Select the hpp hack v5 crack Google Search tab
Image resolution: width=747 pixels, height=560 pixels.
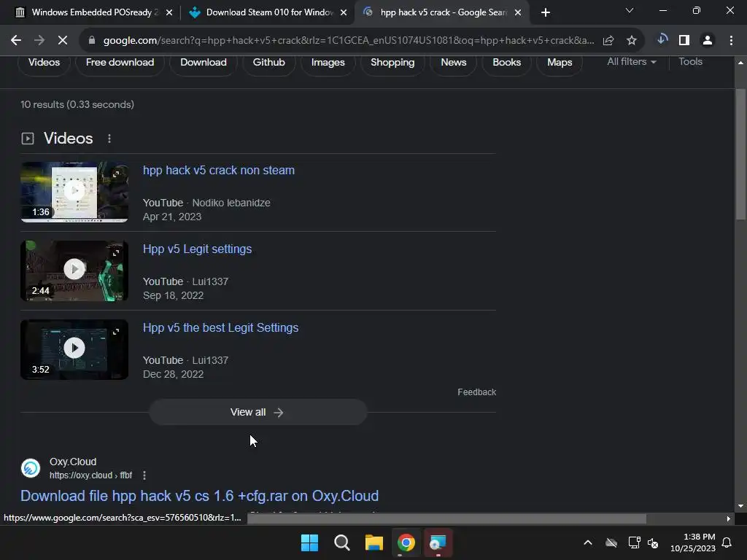click(x=443, y=12)
